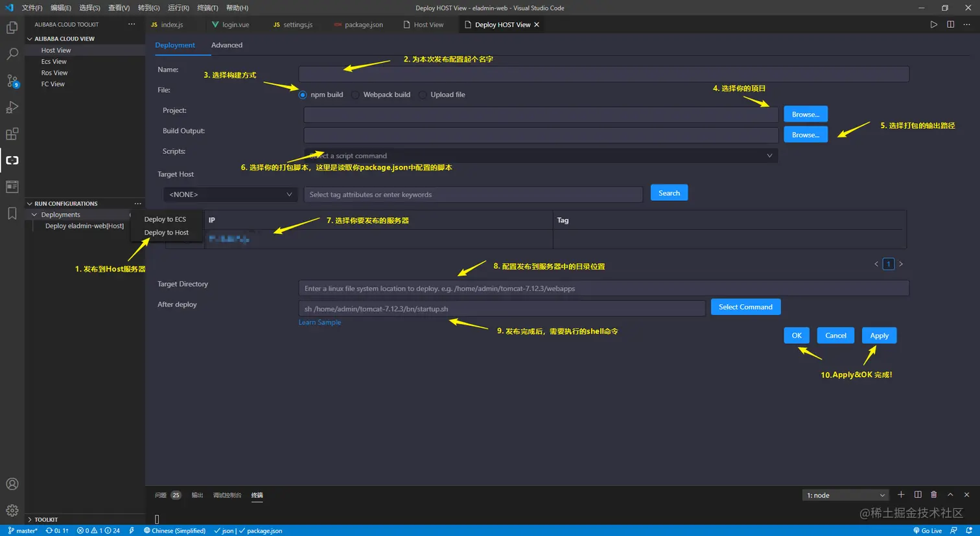Open the activity bar icon below Alibaba Toolkit
980x536 pixels.
12,187
